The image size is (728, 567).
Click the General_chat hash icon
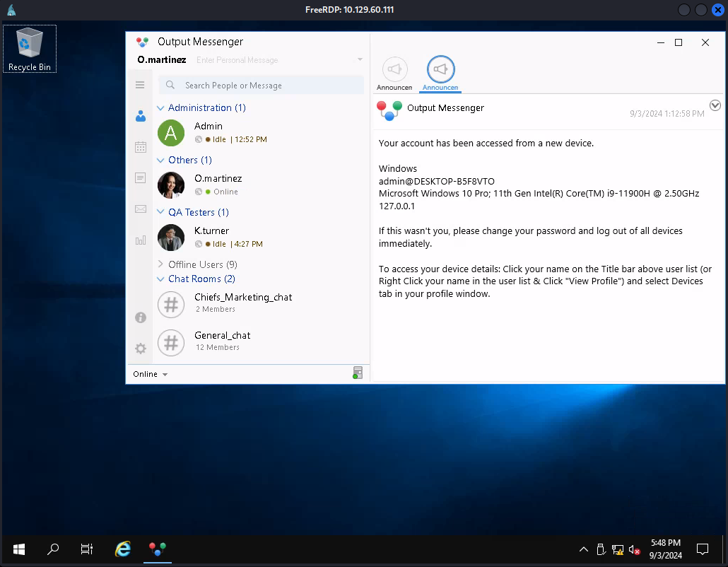click(171, 343)
